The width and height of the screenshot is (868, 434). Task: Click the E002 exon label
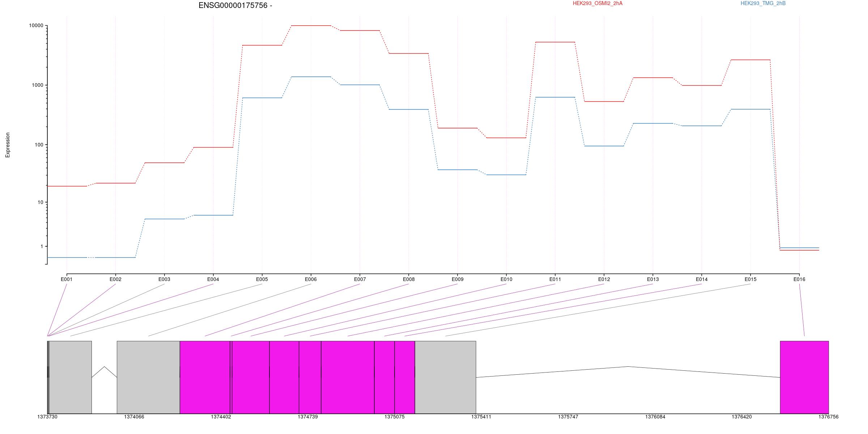coord(115,279)
